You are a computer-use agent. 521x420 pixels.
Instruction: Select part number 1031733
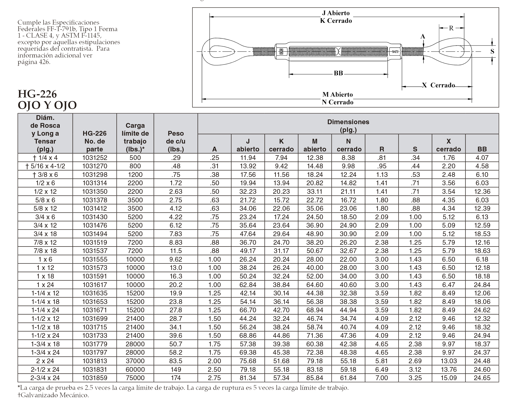point(95,335)
